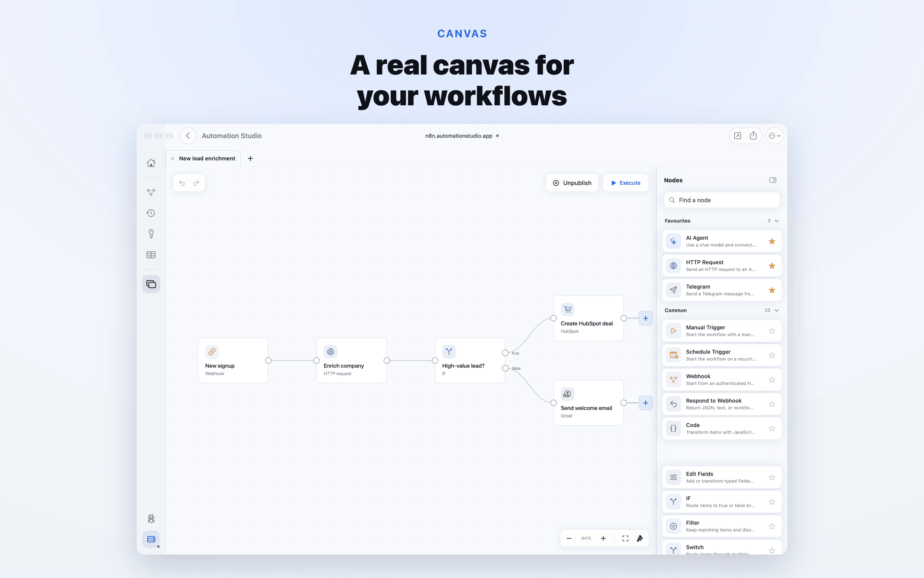924x578 pixels.
Task: Select the canvas windows icon in the sidebar
Action: pos(151,284)
